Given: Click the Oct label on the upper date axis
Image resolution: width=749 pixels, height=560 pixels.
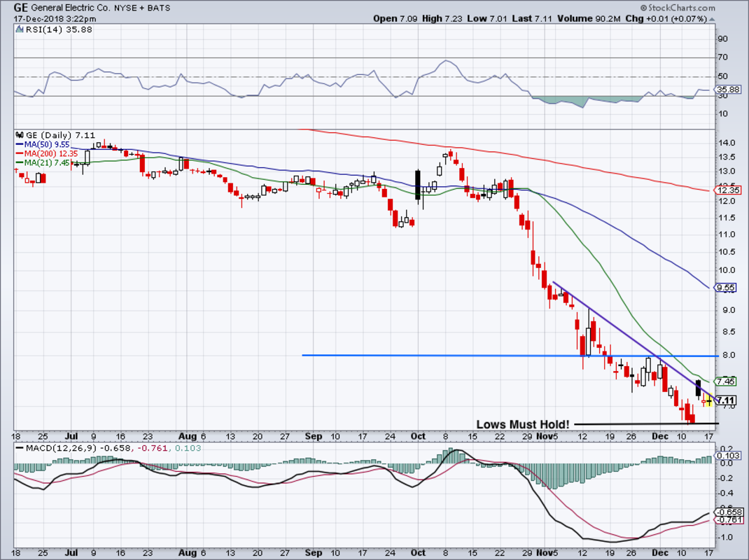Looking at the screenshot, I should [419, 435].
